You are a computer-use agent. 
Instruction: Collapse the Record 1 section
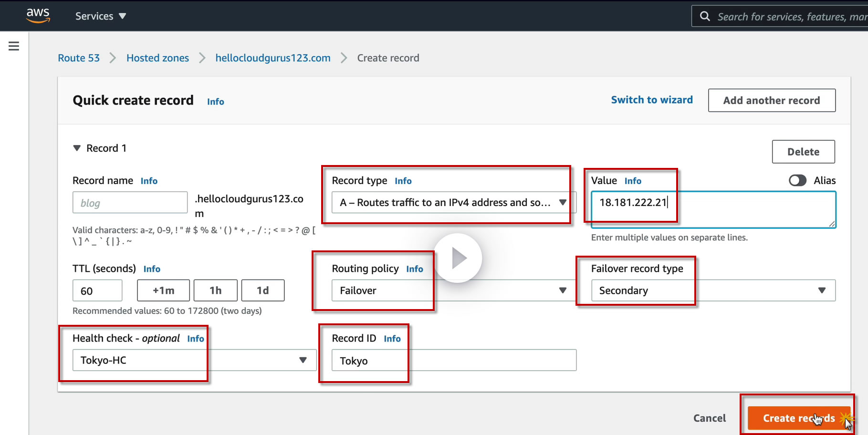coord(77,148)
